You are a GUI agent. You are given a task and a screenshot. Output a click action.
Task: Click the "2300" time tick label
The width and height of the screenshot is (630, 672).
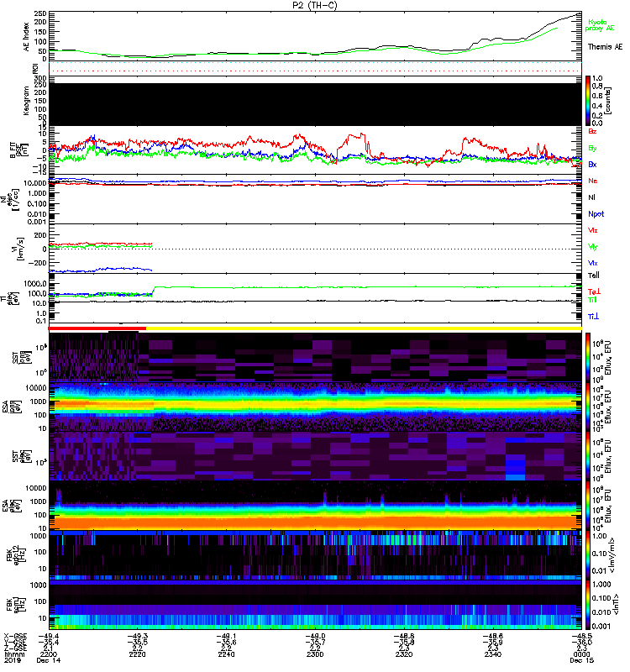point(315,654)
